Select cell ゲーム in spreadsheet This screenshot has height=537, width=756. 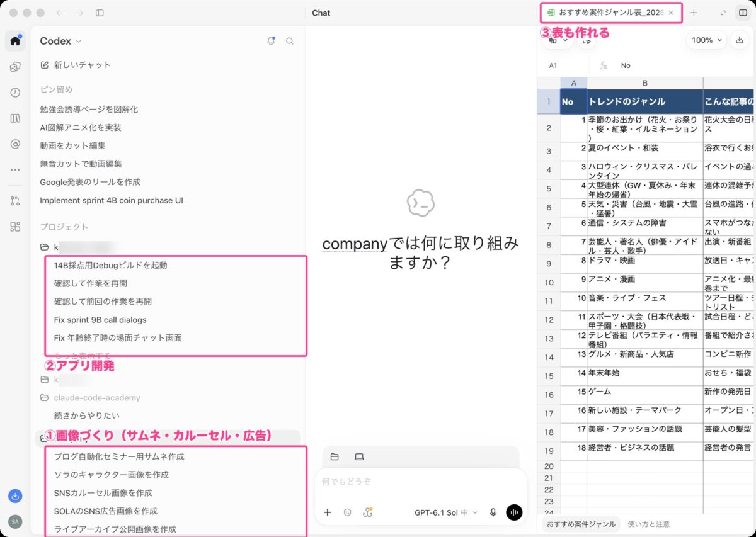[645, 395]
